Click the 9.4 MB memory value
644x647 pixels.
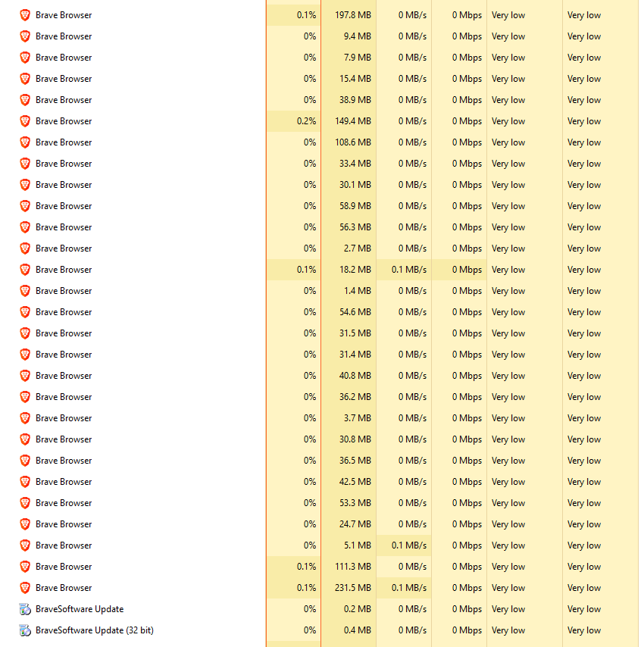358,36
